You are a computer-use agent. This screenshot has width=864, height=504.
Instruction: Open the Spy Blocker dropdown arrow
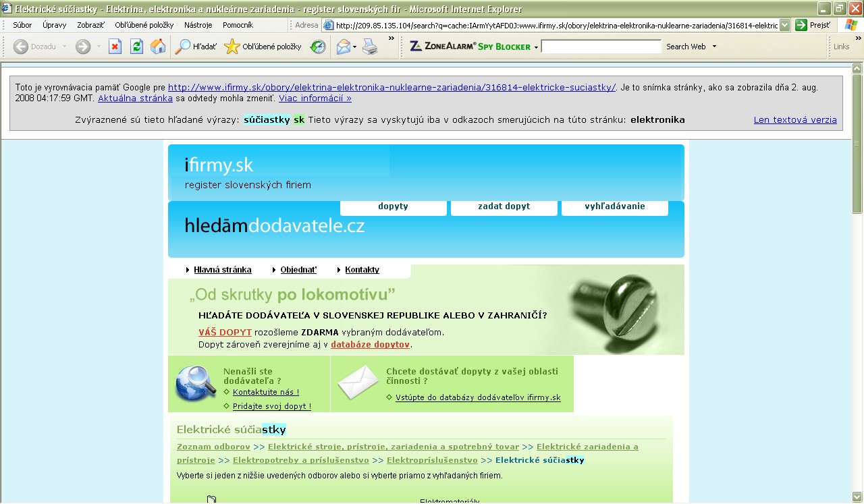click(x=536, y=47)
